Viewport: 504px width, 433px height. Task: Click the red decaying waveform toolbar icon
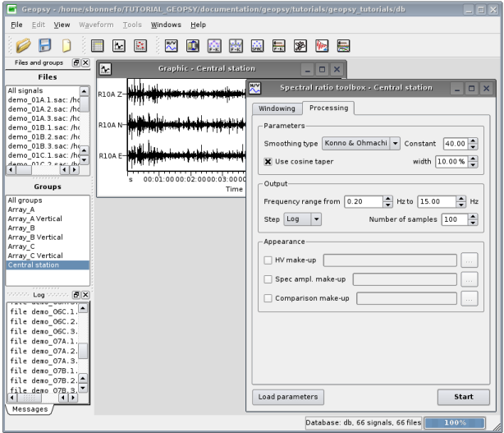click(x=322, y=46)
